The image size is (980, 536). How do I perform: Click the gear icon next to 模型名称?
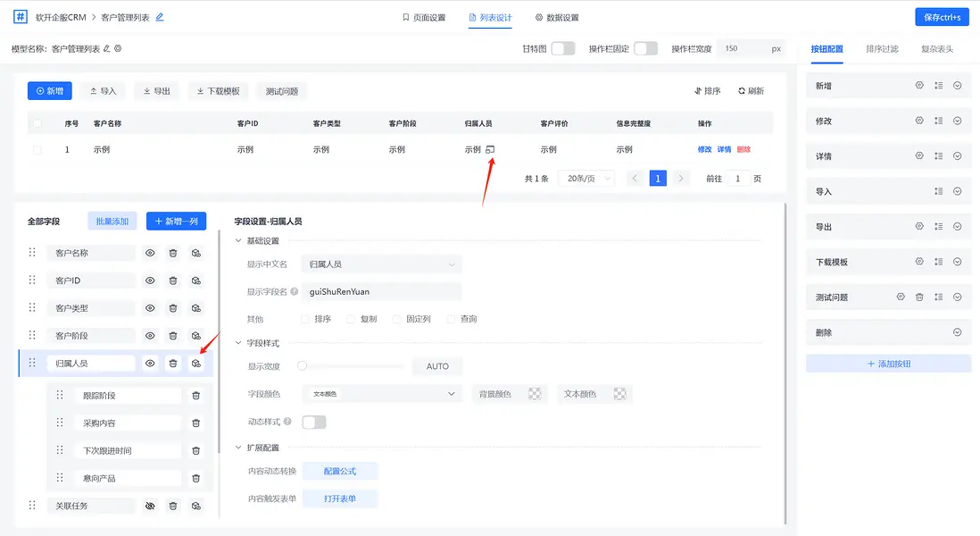coord(118,48)
